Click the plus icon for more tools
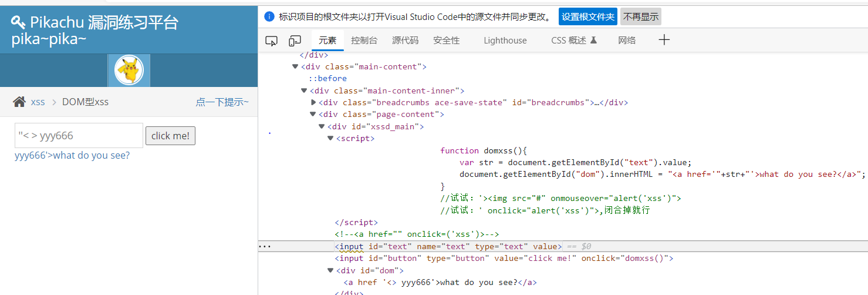868x295 pixels. click(x=664, y=40)
